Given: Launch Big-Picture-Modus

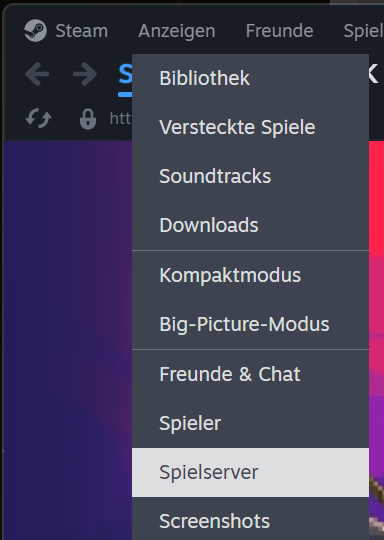Looking at the screenshot, I should click(x=250, y=324).
